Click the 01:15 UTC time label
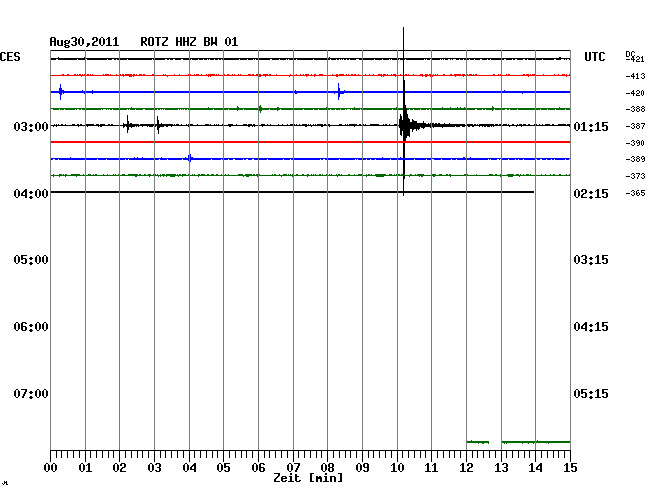650x494 pixels. [591, 126]
